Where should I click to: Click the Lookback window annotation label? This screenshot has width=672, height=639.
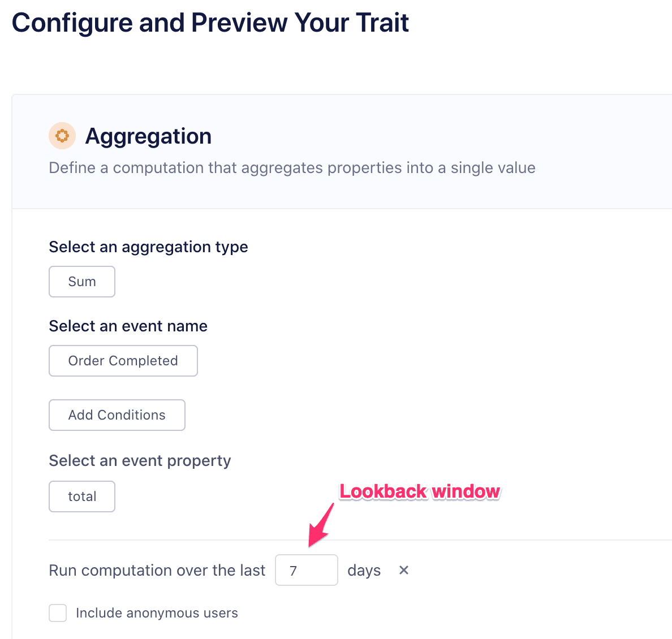point(420,491)
